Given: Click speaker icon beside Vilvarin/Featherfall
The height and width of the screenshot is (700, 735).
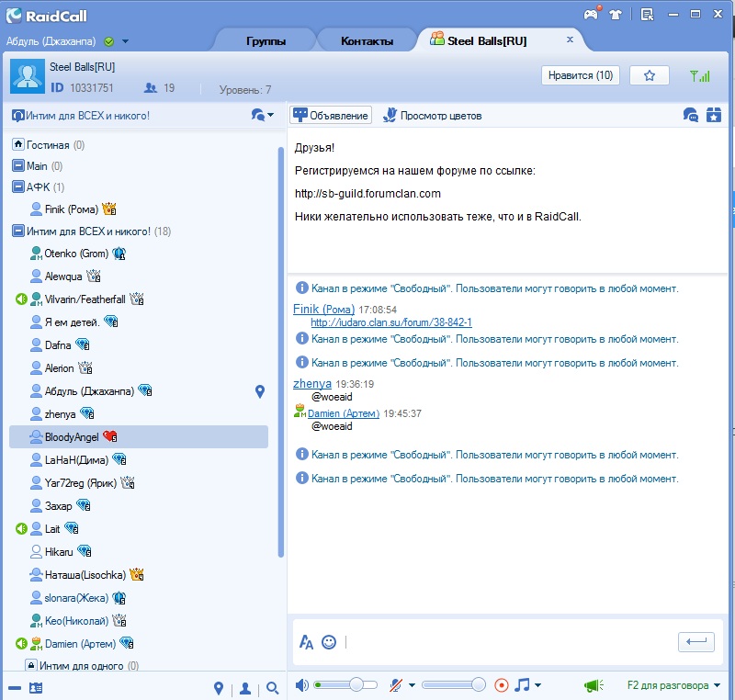Looking at the screenshot, I should click(x=21, y=299).
